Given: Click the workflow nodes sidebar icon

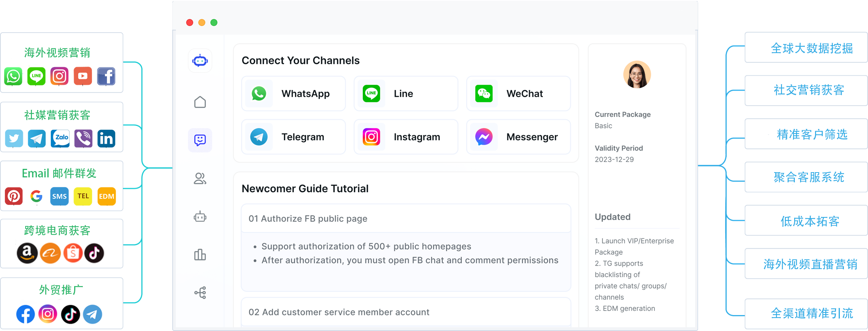Looking at the screenshot, I should point(200,293).
